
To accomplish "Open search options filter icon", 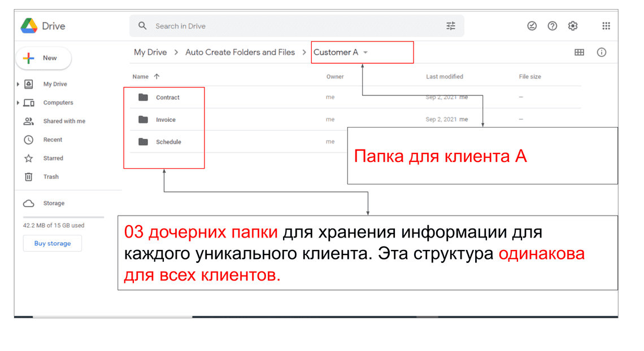I will tap(450, 26).
